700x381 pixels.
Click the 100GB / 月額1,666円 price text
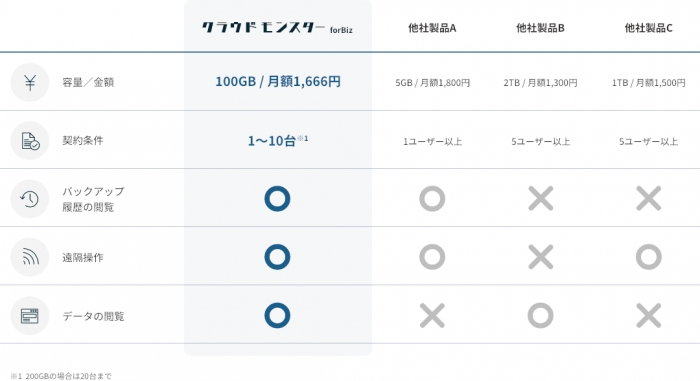[278, 82]
